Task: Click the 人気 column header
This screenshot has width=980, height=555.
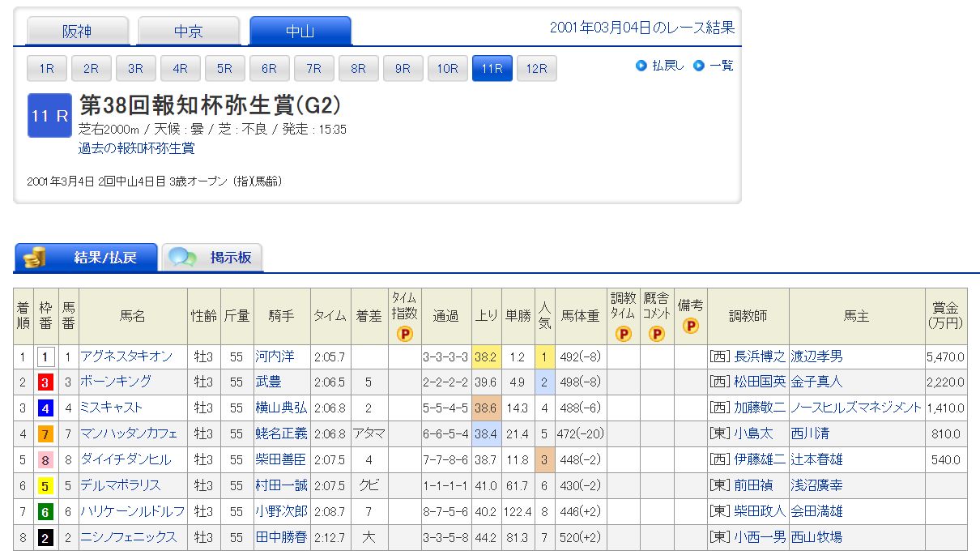Action: (x=544, y=316)
